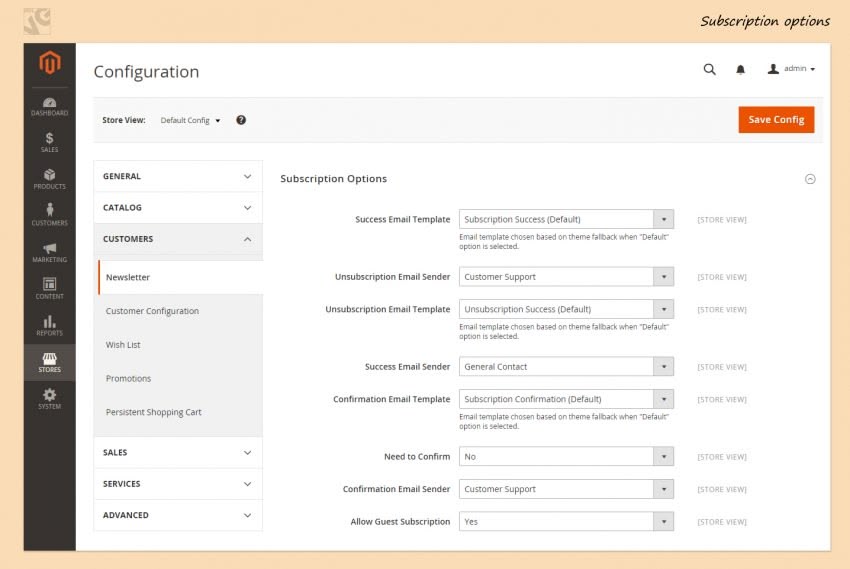The width and height of the screenshot is (850, 569).
Task: Open the Success Email Template dropdown
Action: (566, 219)
